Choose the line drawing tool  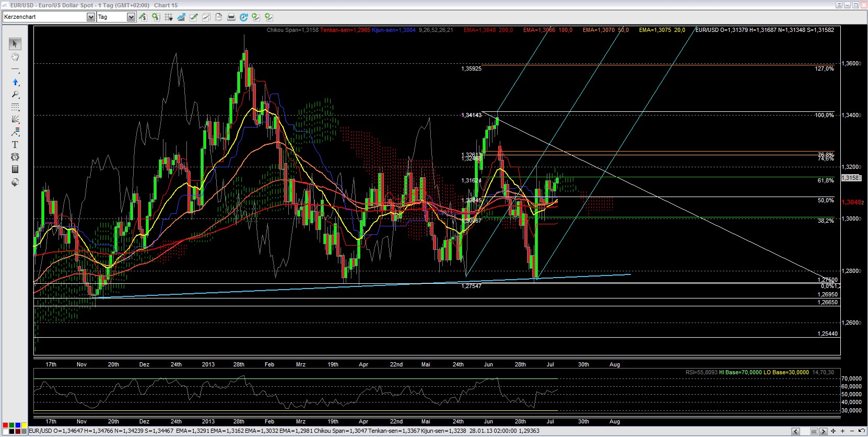click(15, 70)
